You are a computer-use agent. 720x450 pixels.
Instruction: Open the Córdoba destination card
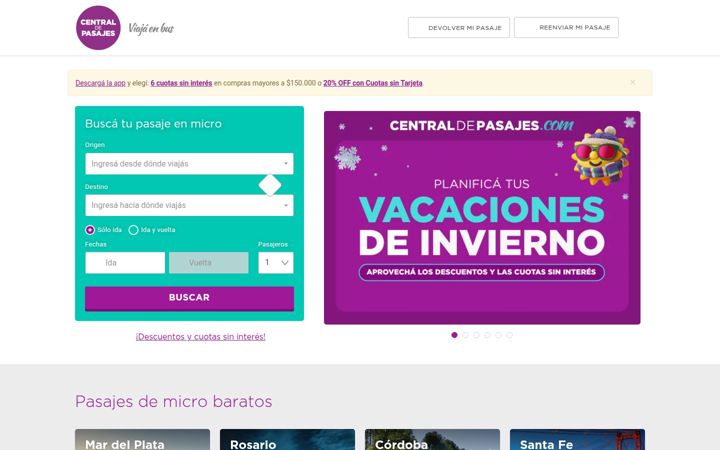click(x=433, y=439)
